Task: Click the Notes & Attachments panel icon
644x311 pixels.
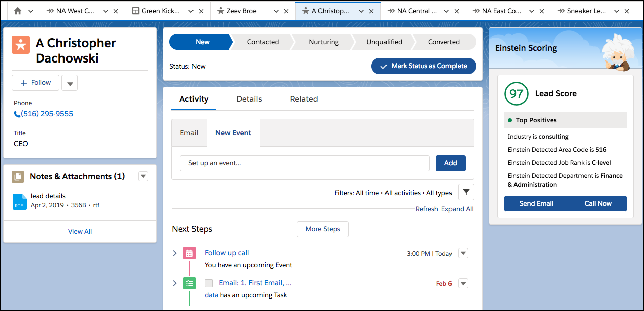Action: click(18, 176)
